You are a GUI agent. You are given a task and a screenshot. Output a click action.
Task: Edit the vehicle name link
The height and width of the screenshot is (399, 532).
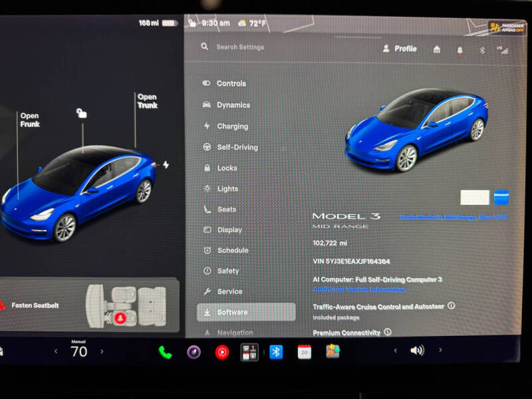coord(454,217)
